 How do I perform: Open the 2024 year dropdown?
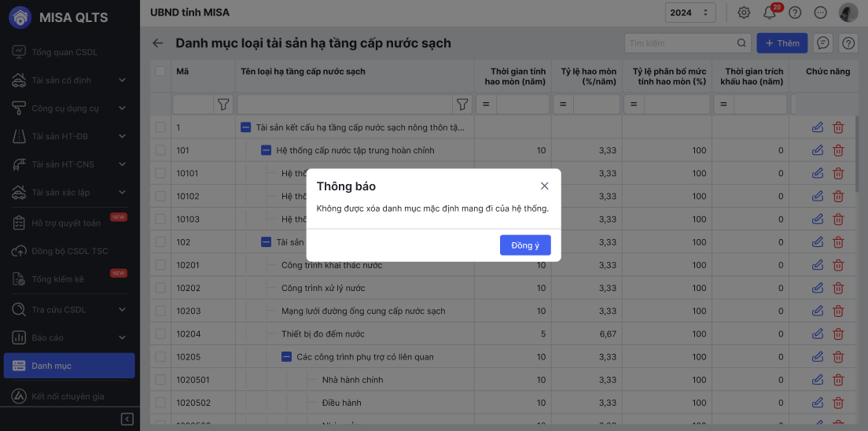tap(690, 13)
